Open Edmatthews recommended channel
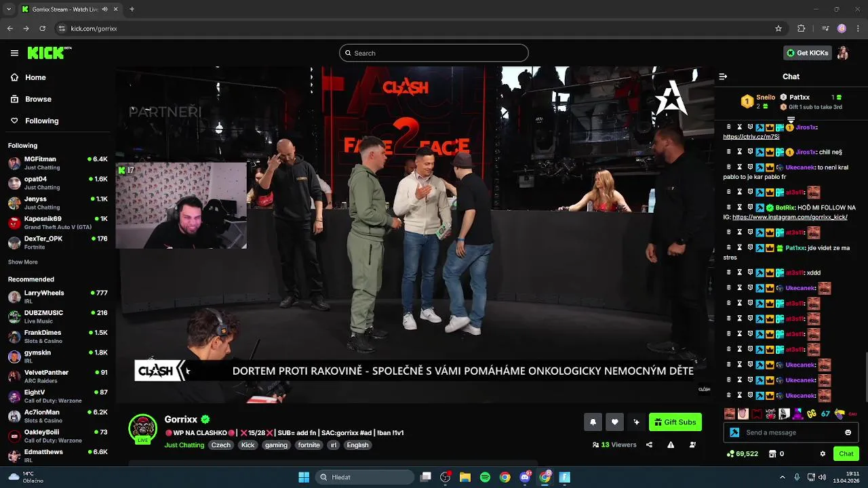The height and width of the screenshot is (488, 868). pyautogui.click(x=58, y=455)
